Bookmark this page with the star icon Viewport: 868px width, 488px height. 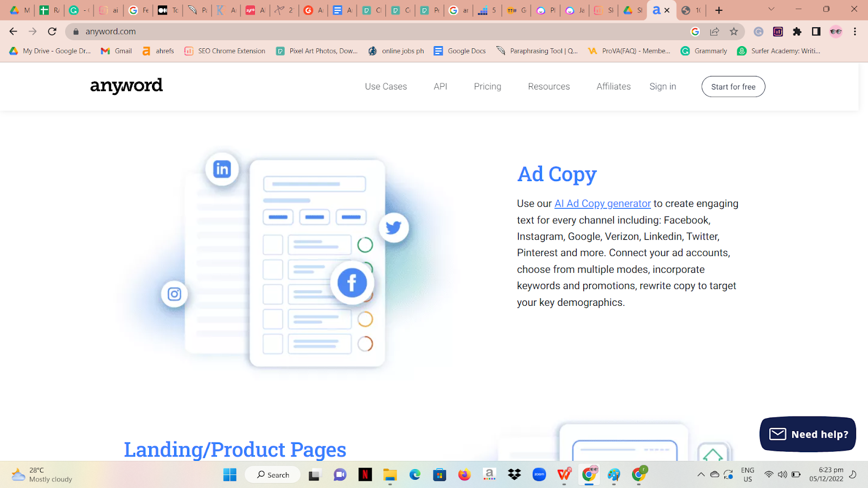tap(734, 31)
